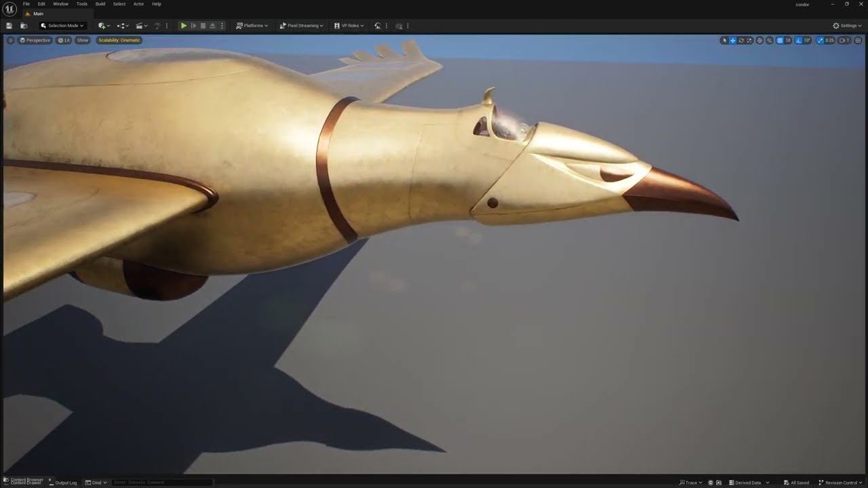Viewport: 868px width, 488px height.
Task: Open the viewport hamburger options menu
Action: pos(10,40)
